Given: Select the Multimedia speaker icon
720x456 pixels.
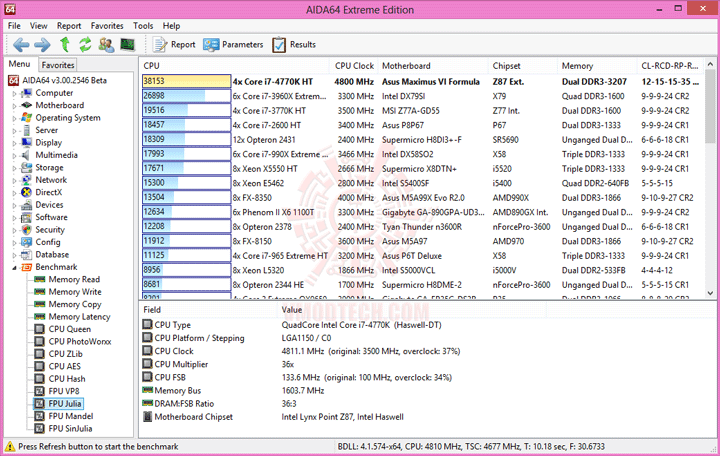Looking at the screenshot, I should pos(27,155).
